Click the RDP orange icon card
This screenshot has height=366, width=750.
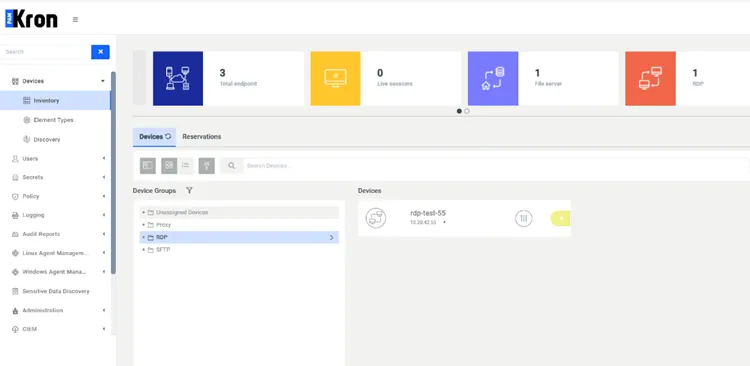point(651,78)
